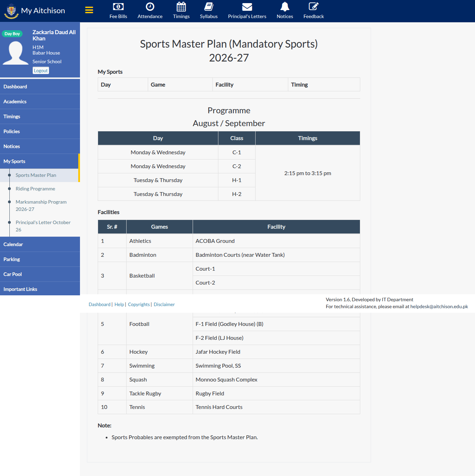
Task: Open Attendance clock icon
Action: [x=150, y=7]
